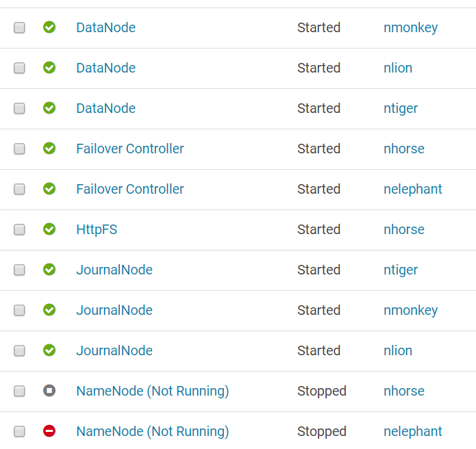The image size is (476, 449).
Task: Select checkbox for DataNode on ntiger
Action: (x=19, y=108)
